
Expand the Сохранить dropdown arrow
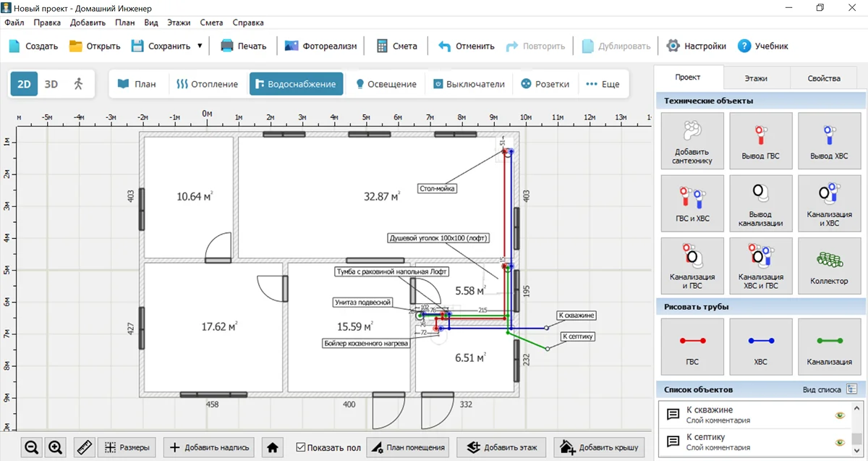tap(200, 46)
